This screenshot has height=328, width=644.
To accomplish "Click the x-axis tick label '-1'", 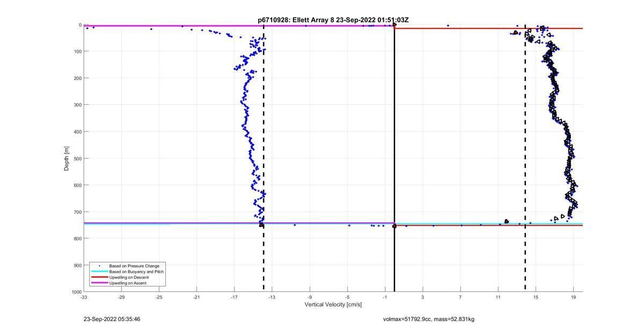I will [x=385, y=297].
